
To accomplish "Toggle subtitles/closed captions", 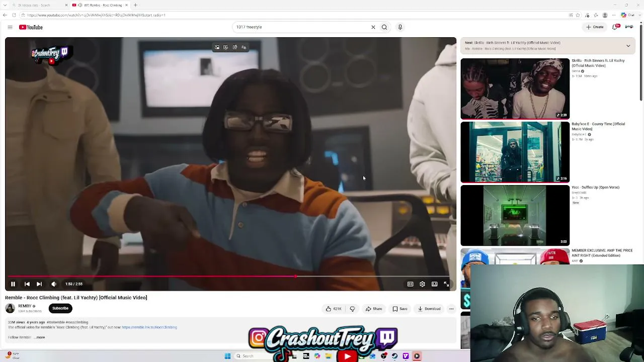I will click(x=411, y=284).
